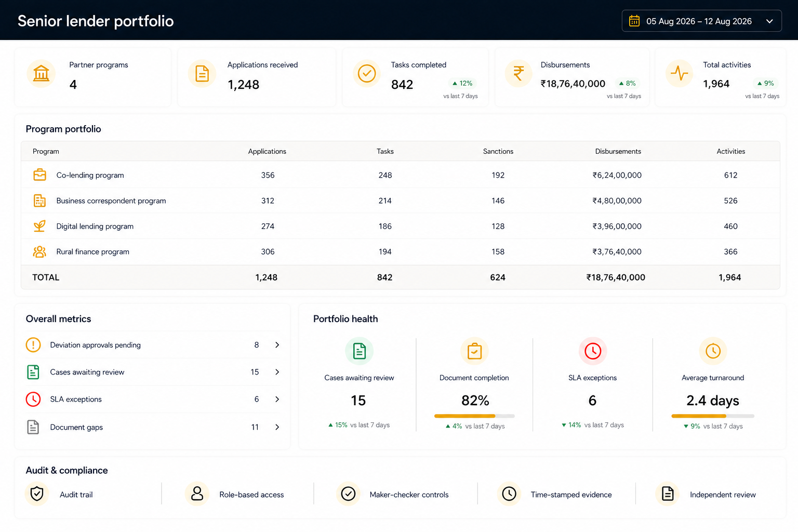798x532 pixels.
Task: Open the date range dropdown
Action: tap(701, 21)
